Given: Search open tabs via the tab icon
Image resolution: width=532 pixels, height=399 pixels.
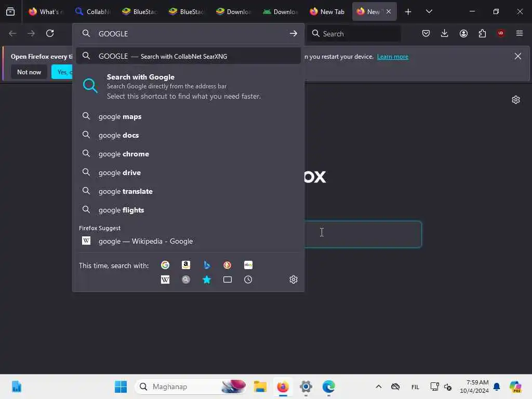Looking at the screenshot, I should pos(228,280).
